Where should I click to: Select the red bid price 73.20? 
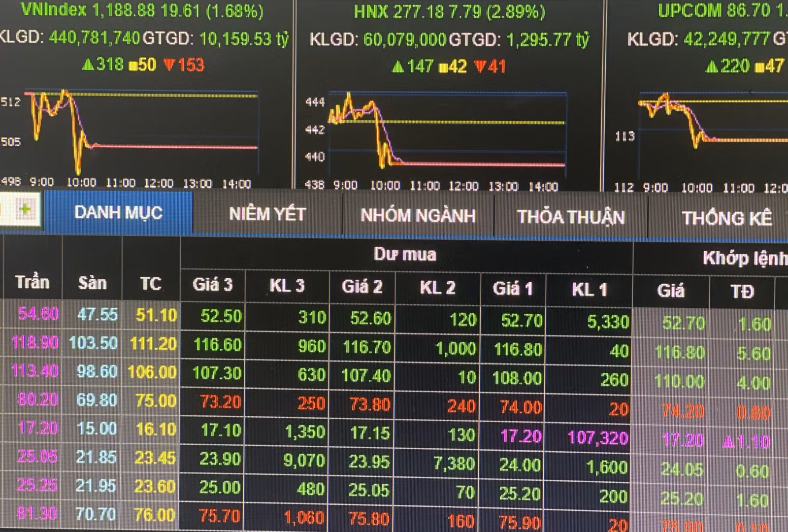click(221, 402)
